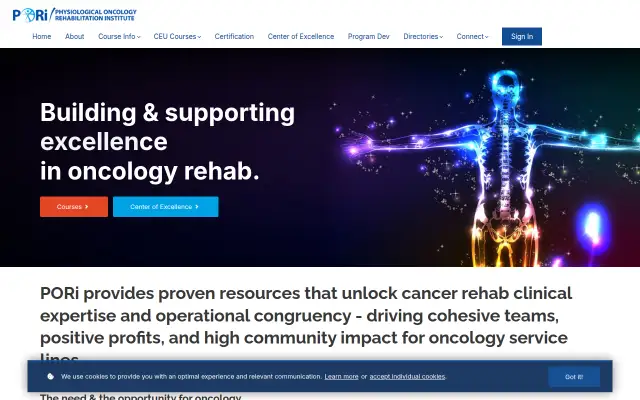Dismiss cookie banner with Got it! button
640x400 pixels.
pyautogui.click(x=574, y=376)
